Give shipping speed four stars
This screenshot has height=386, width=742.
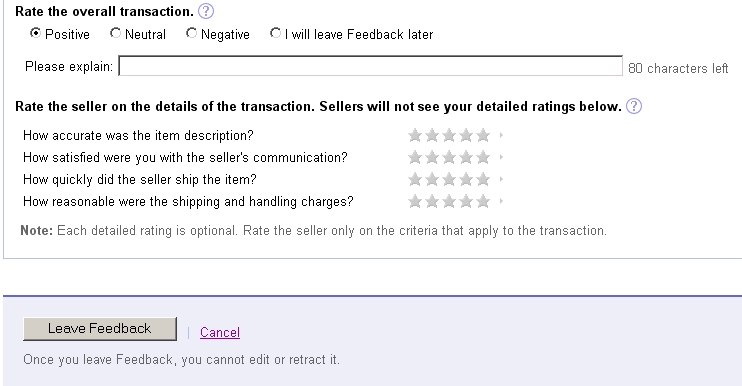click(466, 179)
